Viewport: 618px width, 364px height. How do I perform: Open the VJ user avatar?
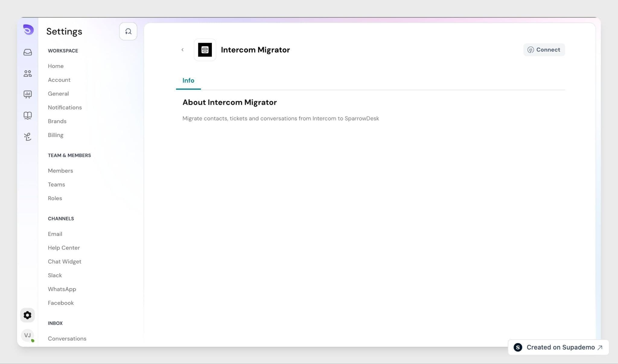27,335
